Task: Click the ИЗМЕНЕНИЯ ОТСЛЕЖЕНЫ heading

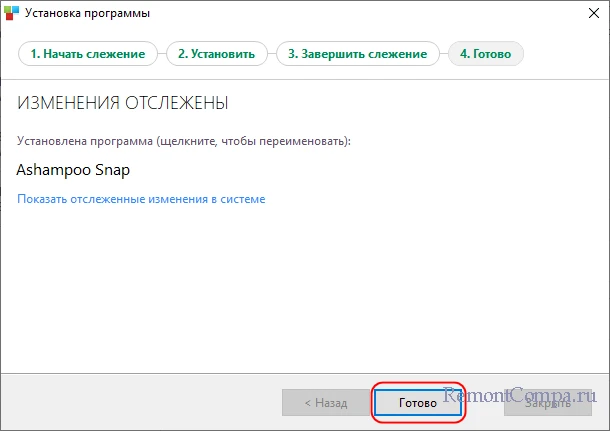Action: (x=123, y=103)
